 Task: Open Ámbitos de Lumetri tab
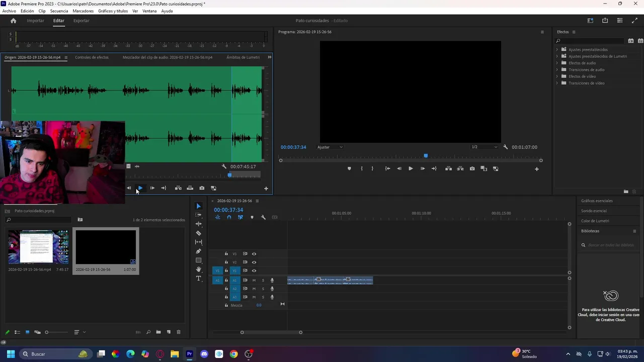[x=243, y=57]
